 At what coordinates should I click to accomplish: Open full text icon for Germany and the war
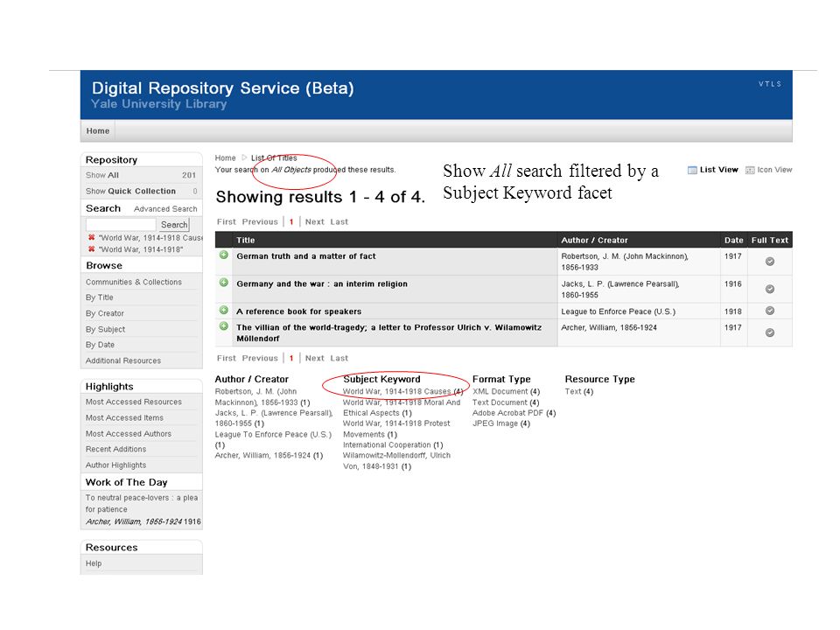[770, 290]
